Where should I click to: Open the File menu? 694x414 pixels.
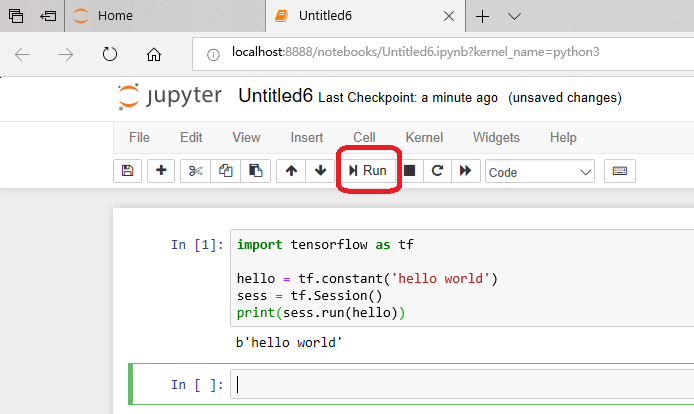click(139, 138)
